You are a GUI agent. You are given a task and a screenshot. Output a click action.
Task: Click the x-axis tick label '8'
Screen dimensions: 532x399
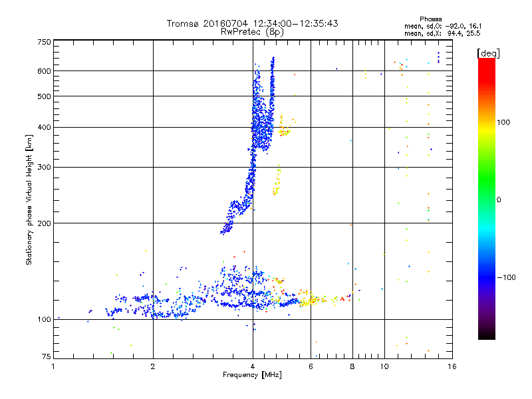[352, 366]
